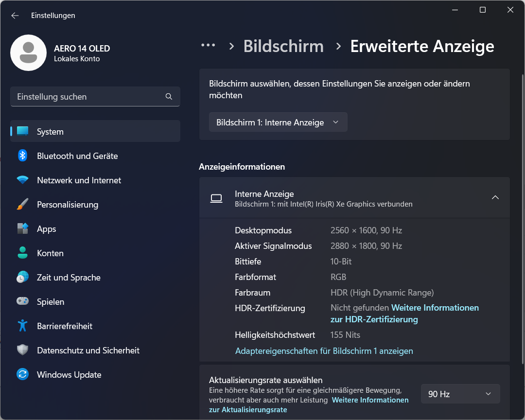Click the search magnifier icon
The width and height of the screenshot is (525, 420).
pos(169,97)
